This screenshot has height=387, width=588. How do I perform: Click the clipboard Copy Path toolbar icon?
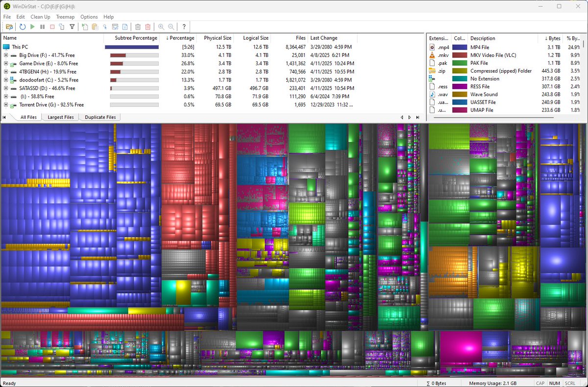(95, 27)
